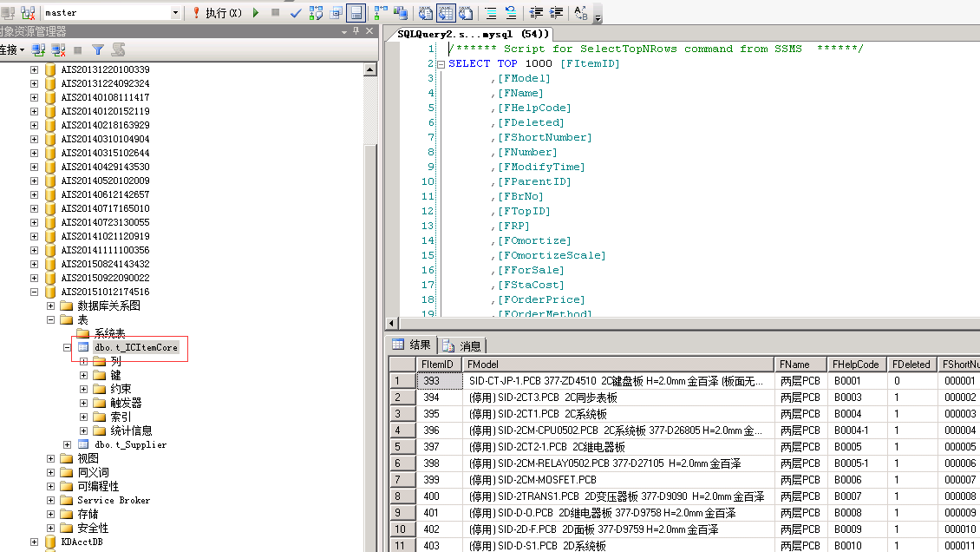Select the dbo.t_ICItemCore table

click(135, 347)
